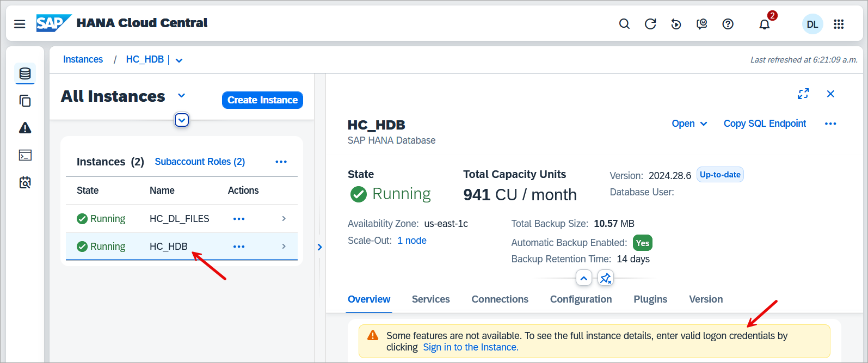The height and width of the screenshot is (363, 868).
Task: Expand the All Instances header snap chevron
Action: coord(182,120)
